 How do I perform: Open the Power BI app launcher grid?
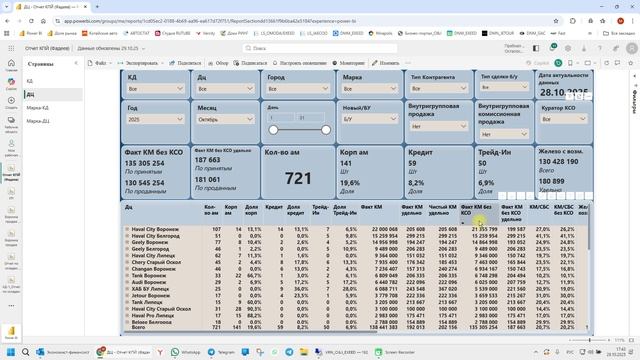(x=11, y=48)
